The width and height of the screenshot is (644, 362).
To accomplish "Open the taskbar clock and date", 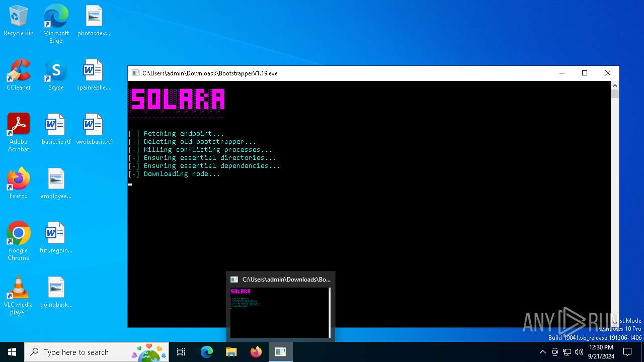I will tap(601, 352).
